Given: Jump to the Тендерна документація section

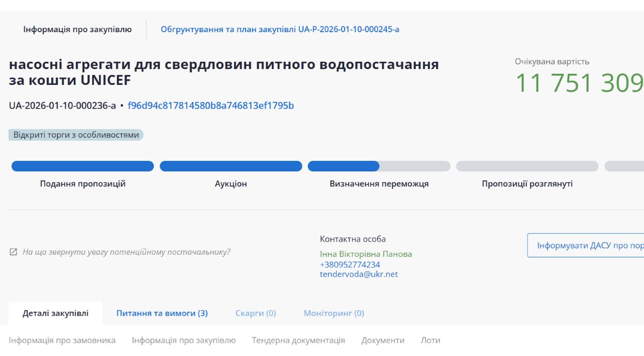Looking at the screenshot, I should (x=298, y=340).
